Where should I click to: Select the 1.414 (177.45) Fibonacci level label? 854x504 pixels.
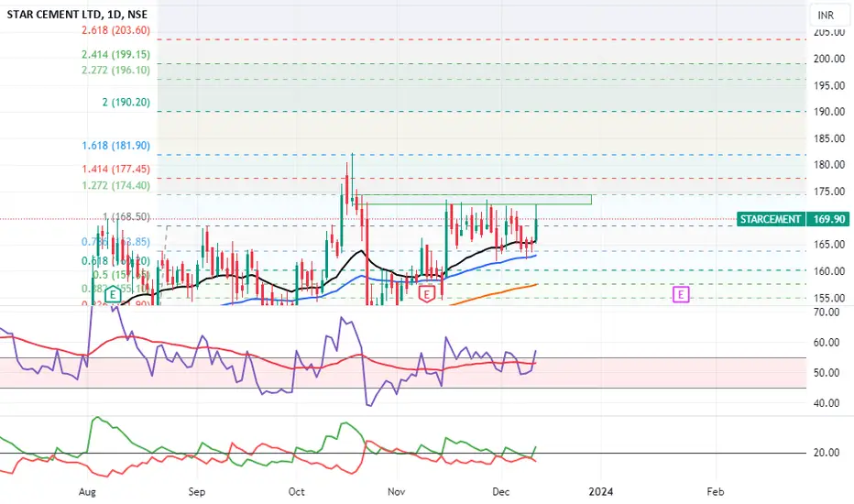coord(116,169)
